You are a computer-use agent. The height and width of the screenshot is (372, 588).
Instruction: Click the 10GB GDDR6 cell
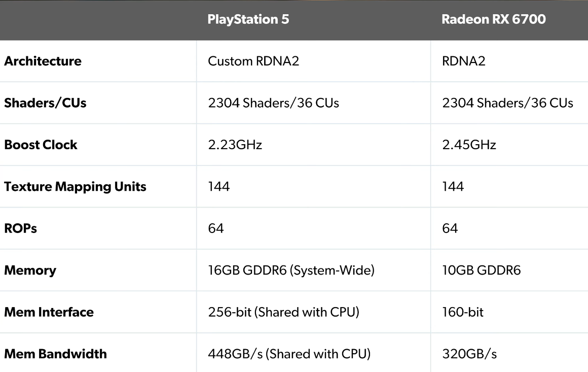coord(481,270)
